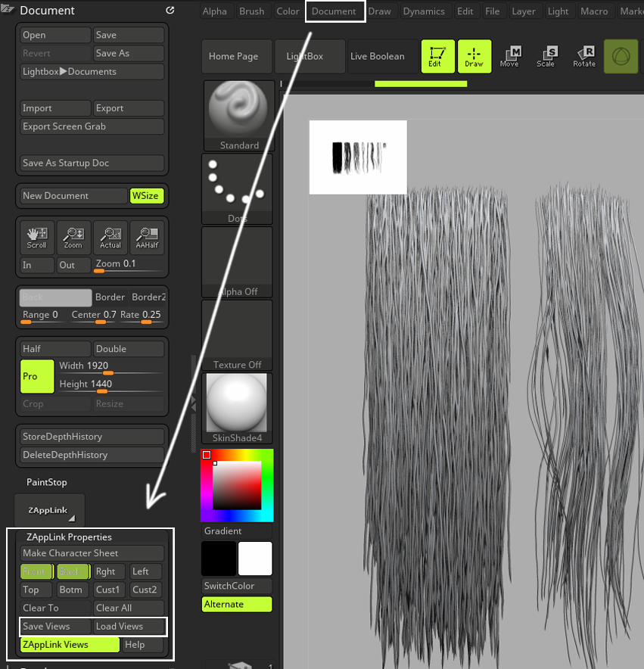The width and height of the screenshot is (644, 669).
Task: Click the Actual size icon
Action: 110,238
